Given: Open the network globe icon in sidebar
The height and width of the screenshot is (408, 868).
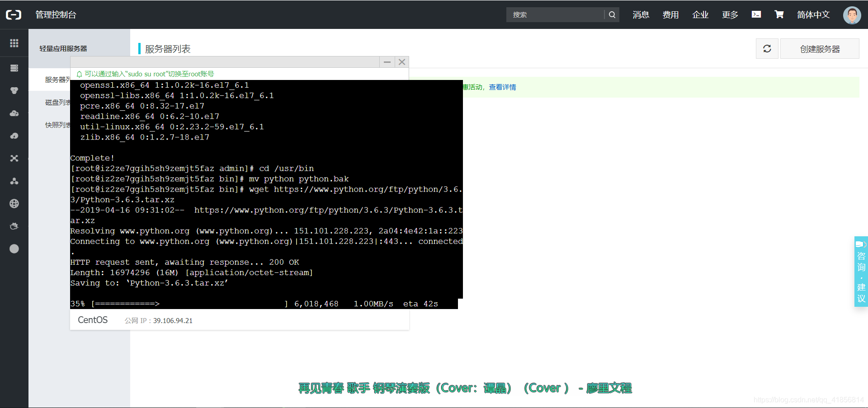Looking at the screenshot, I should [14, 203].
